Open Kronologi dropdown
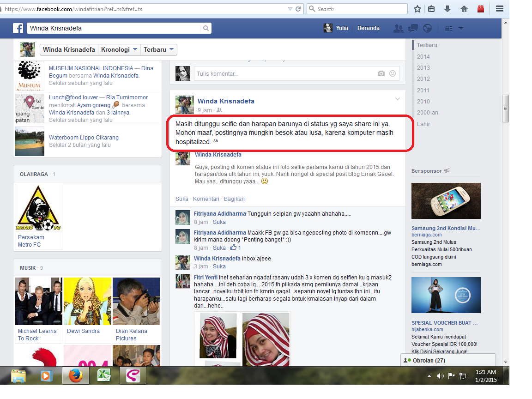This screenshot has width=532, height=399. point(119,49)
